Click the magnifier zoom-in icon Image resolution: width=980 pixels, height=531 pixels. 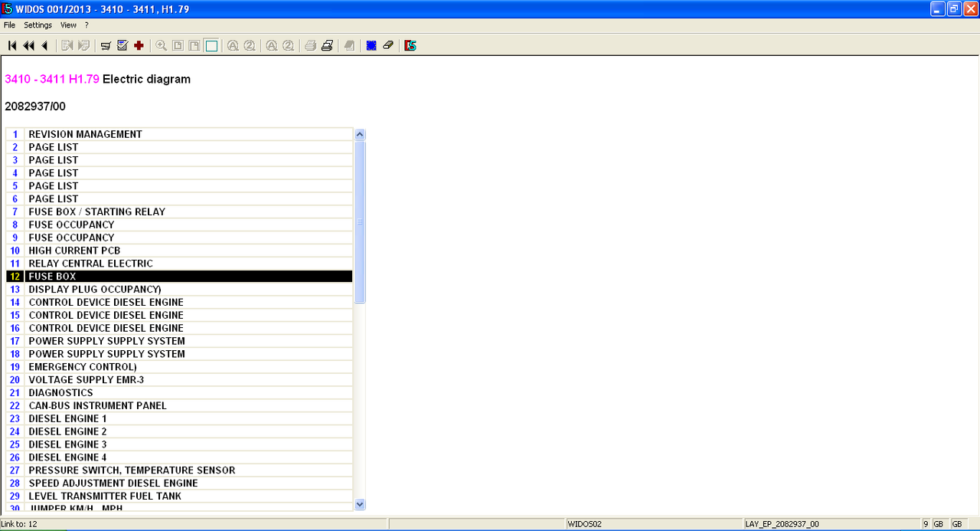click(x=161, y=46)
